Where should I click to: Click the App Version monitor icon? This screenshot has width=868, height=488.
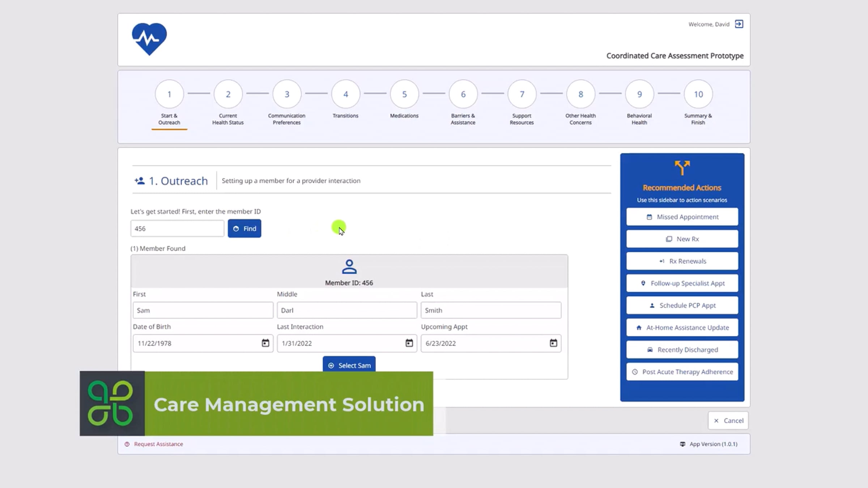682,444
